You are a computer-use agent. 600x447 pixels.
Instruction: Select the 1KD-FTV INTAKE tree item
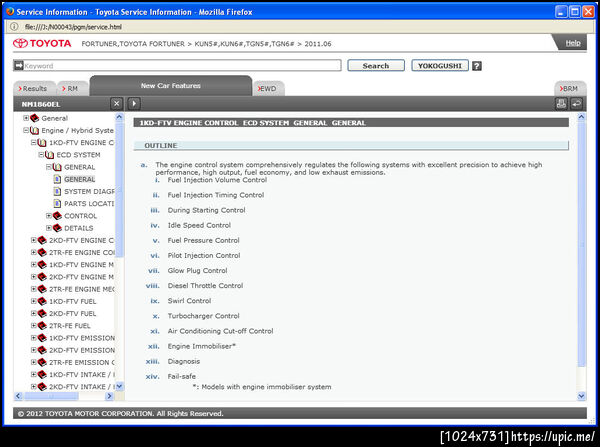[82, 375]
